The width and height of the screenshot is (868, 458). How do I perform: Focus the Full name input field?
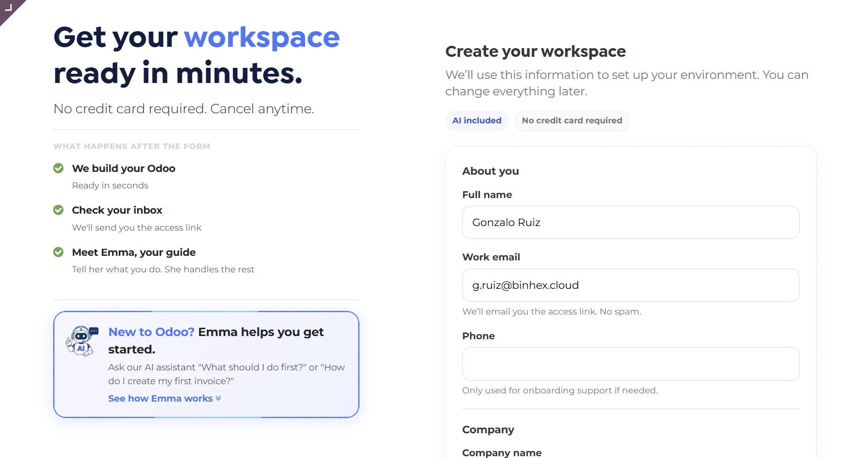pos(630,222)
